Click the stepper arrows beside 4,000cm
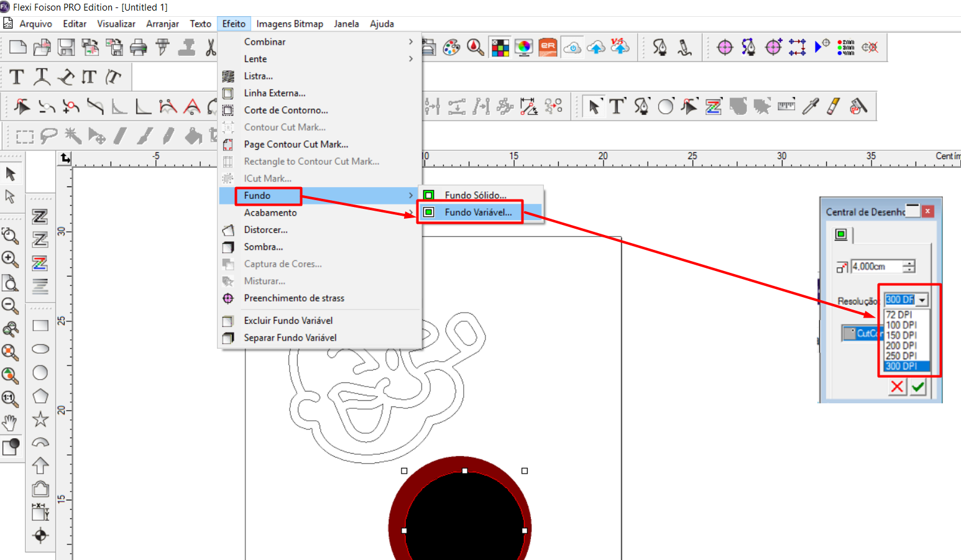 909,267
